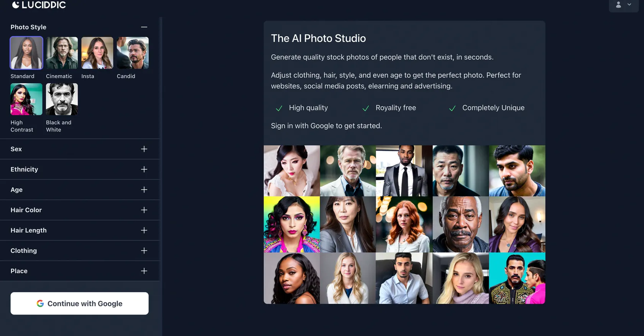Click the red-haired woman sample photo

[404, 224]
